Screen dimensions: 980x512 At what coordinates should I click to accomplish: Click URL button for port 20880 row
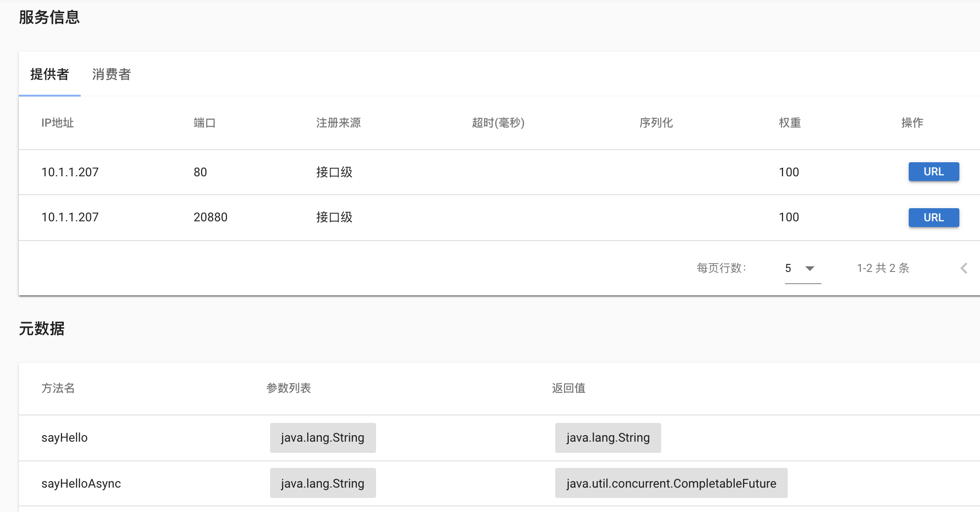(x=933, y=218)
